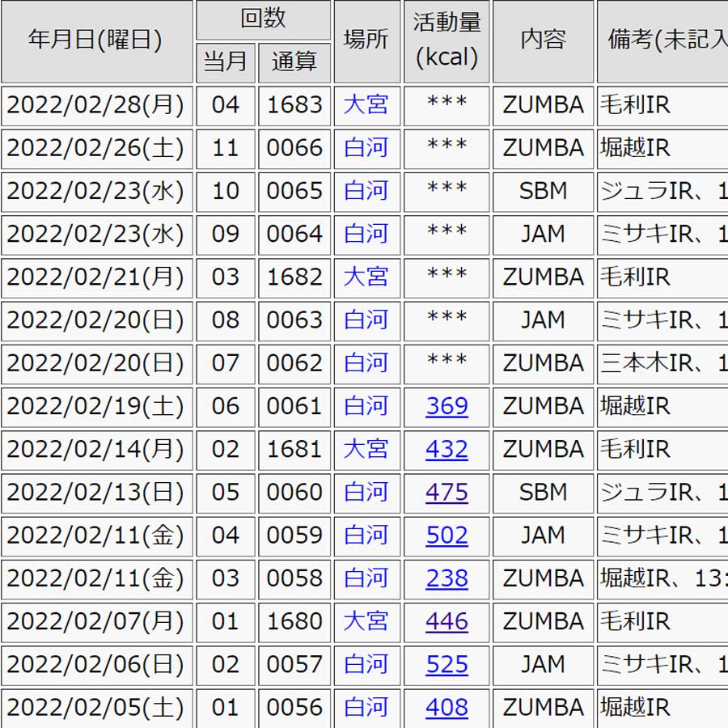Open the 408 kcal activity link
The height and width of the screenshot is (728, 728).
447,708
